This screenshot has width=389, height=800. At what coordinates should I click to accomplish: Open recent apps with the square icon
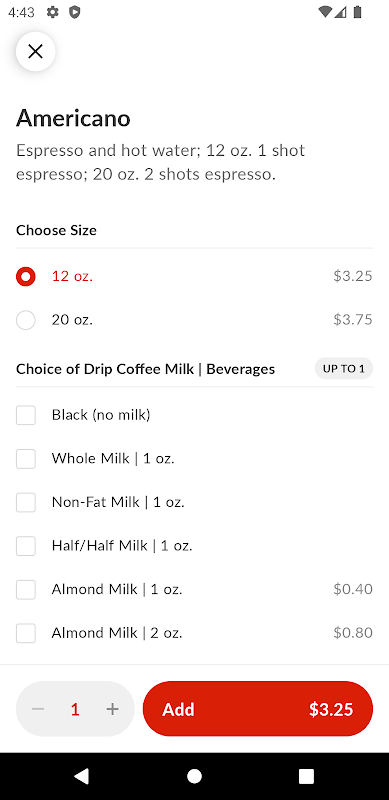pos(306,776)
